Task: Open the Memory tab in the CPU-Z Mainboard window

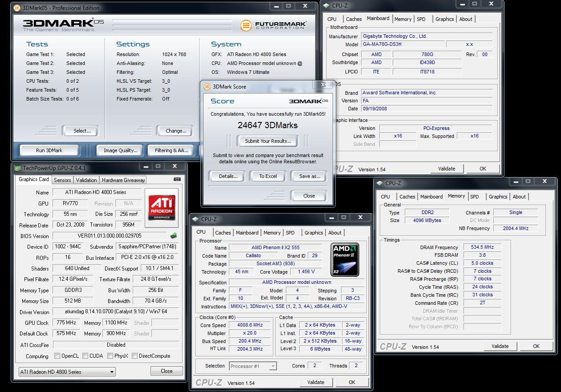Action: click(403, 19)
